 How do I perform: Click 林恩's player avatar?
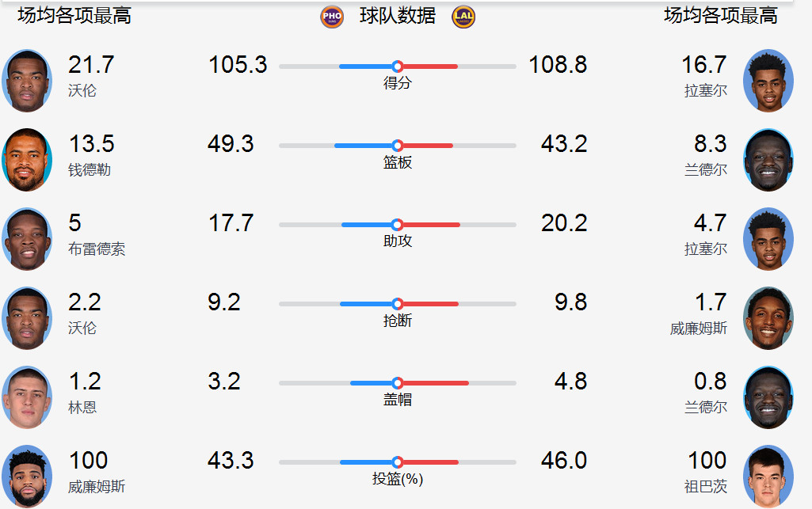click(x=27, y=397)
